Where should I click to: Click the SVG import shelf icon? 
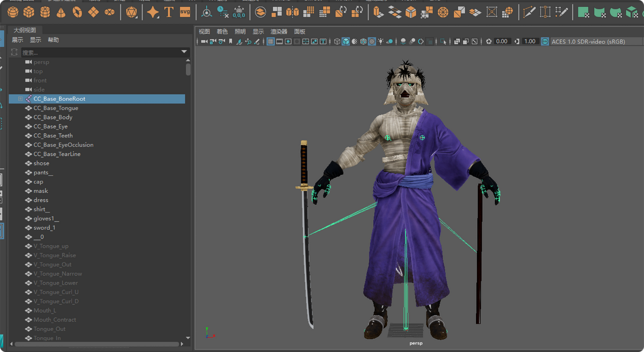[185, 12]
